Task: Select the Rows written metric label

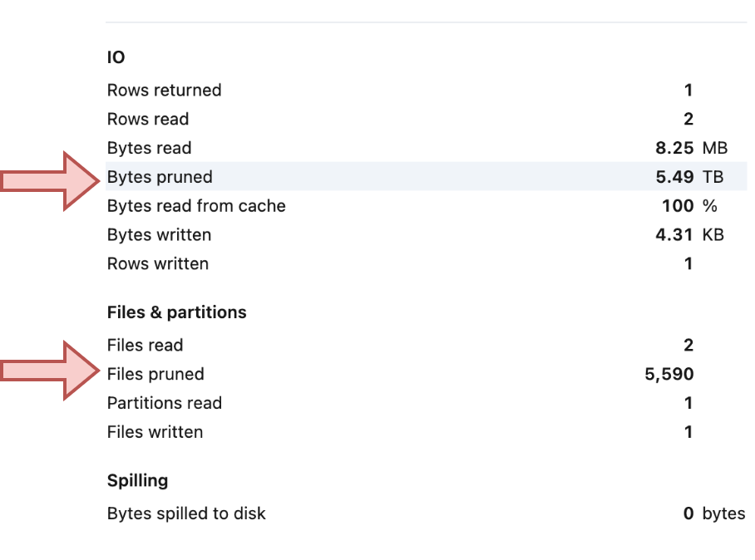Action: [158, 264]
